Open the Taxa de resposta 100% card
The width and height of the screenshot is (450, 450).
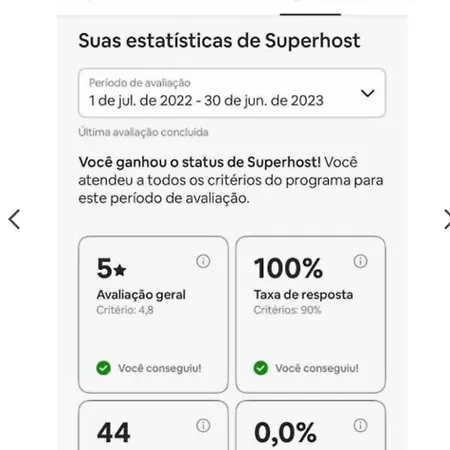[311, 315]
